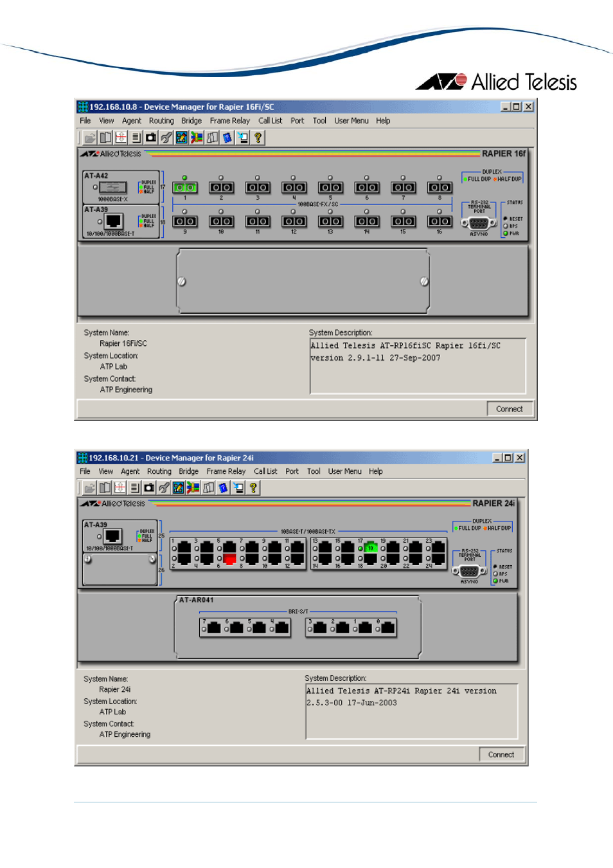This screenshot has width=613, height=868.
Task: Select port 1 on the Rapier 24i
Action: [184, 548]
